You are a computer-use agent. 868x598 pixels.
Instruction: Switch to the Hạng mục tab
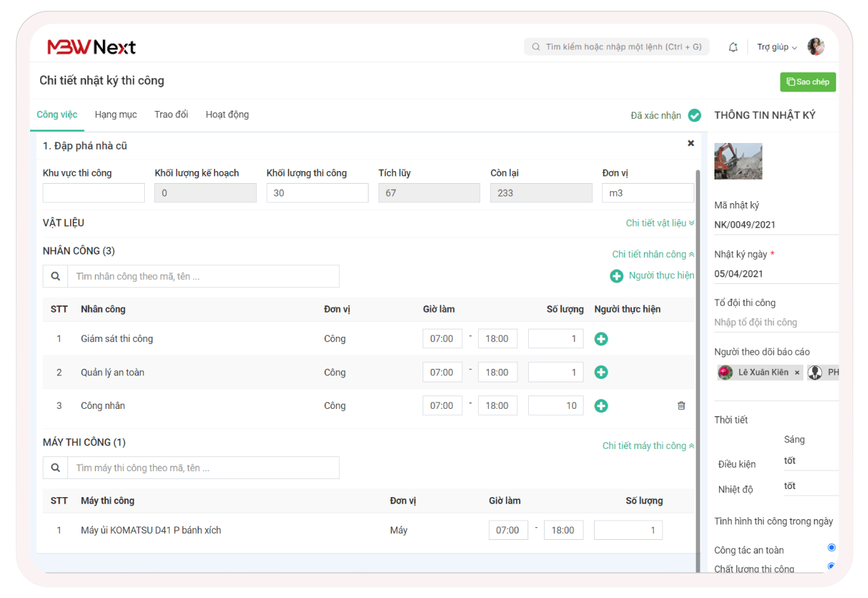click(116, 115)
